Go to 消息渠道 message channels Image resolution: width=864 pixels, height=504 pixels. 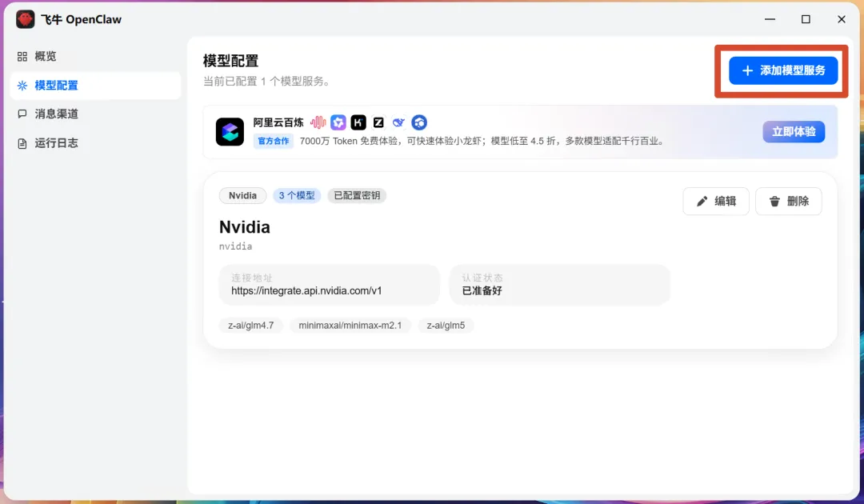[x=95, y=114]
